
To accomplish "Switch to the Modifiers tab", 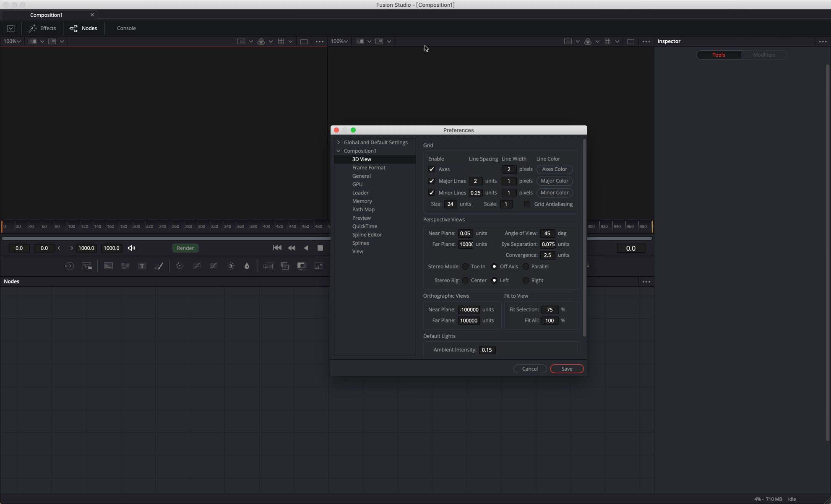I will point(764,55).
